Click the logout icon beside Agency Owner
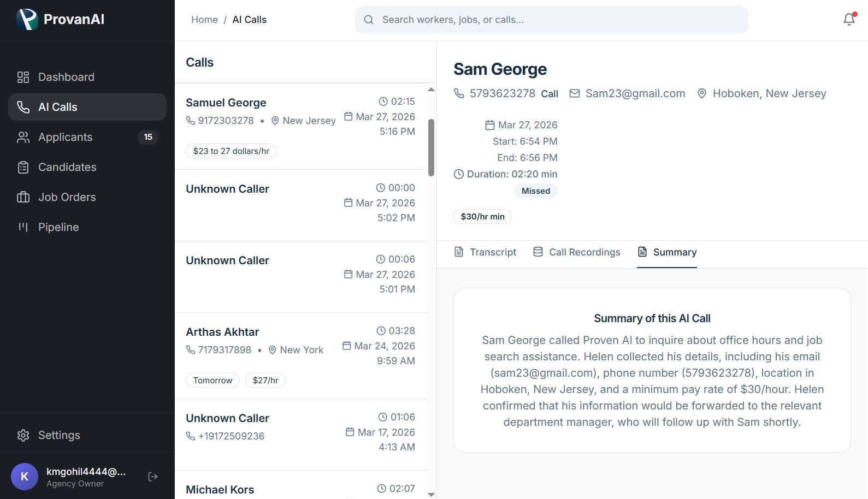The image size is (868, 499). tap(153, 477)
